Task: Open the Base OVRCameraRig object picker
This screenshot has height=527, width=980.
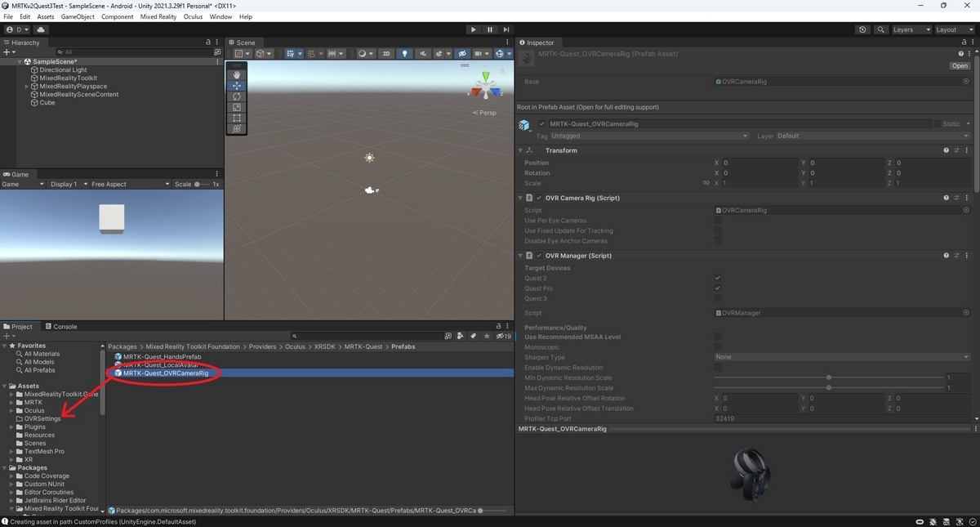Action: click(966, 82)
